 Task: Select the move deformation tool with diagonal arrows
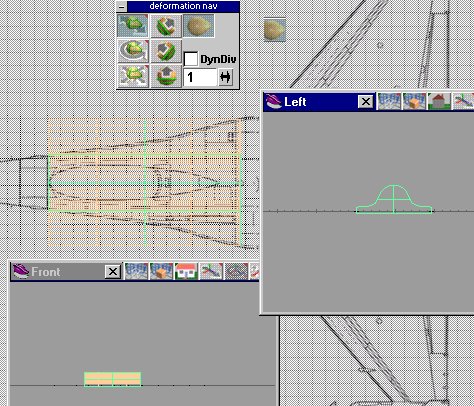point(133,26)
